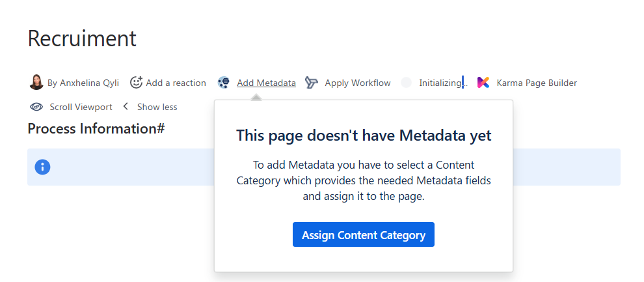Click the Recruiment page title
Viewport: 644px width, 282px height.
point(82,38)
